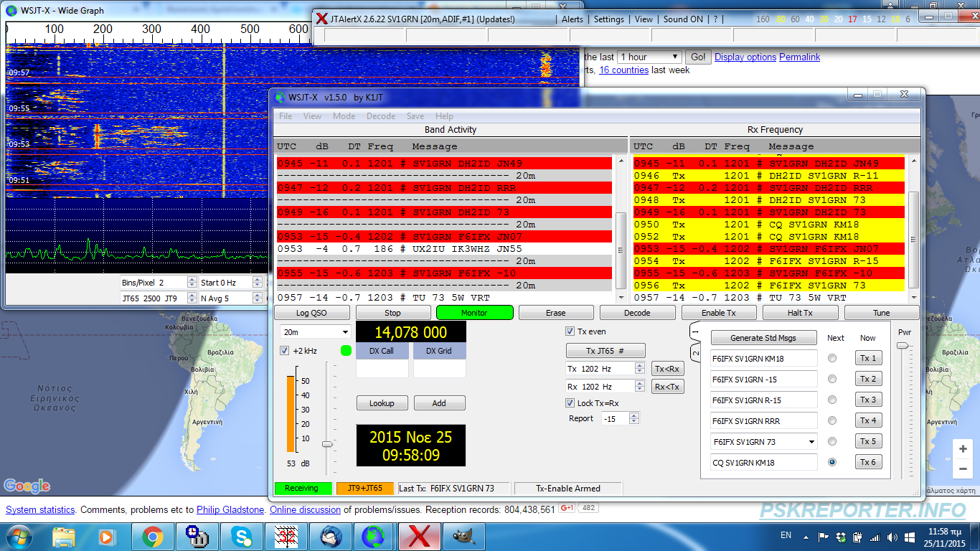This screenshot has width=980, height=551.
Task: Launch Skype from the taskbar
Action: click(242, 535)
